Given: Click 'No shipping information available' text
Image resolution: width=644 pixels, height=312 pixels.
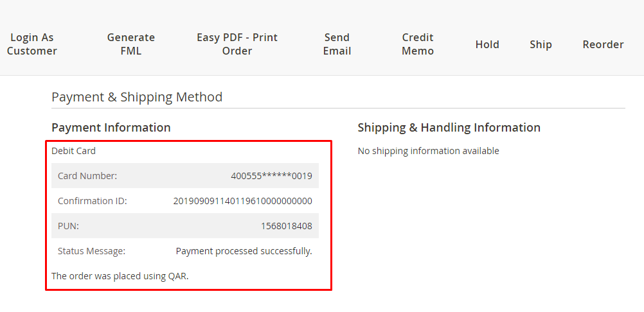Looking at the screenshot, I should pos(428,151).
